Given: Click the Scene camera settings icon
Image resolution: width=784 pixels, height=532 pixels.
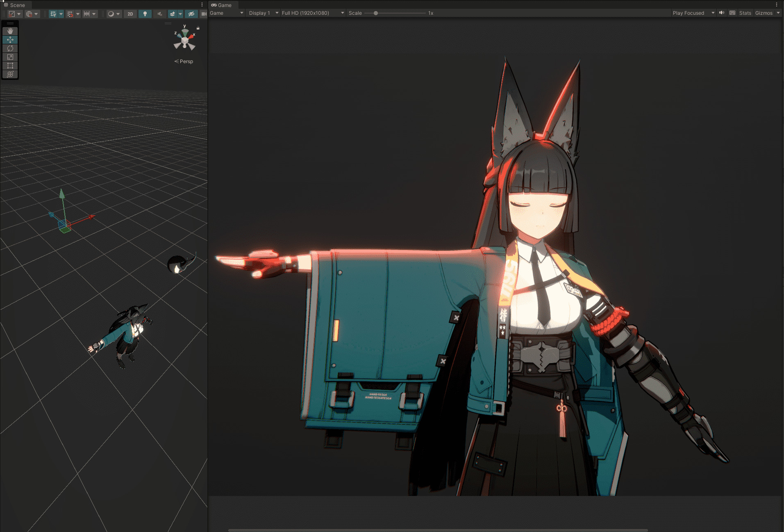Looking at the screenshot, I should pos(204,14).
